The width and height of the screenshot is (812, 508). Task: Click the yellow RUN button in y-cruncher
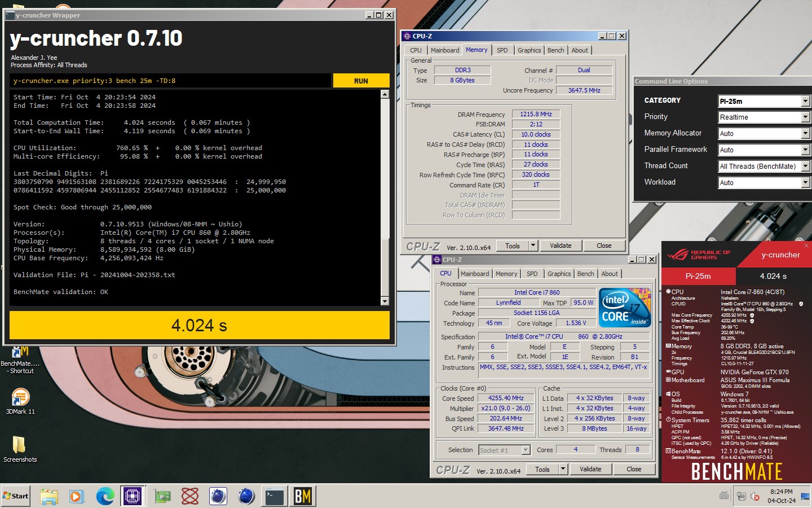361,81
